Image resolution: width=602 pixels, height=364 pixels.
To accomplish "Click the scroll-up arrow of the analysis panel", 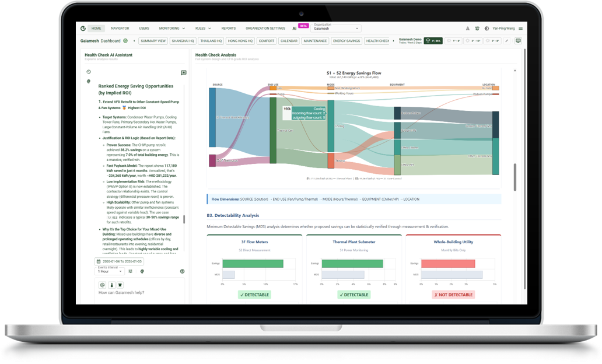I will click(515, 71).
